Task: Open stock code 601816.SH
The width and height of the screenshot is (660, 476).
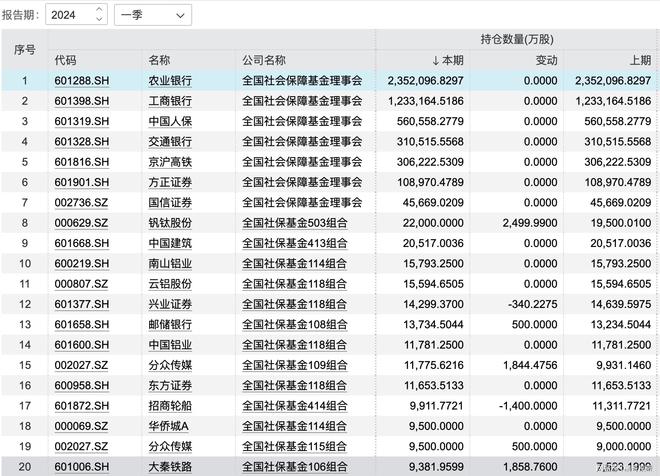Action: [82, 162]
